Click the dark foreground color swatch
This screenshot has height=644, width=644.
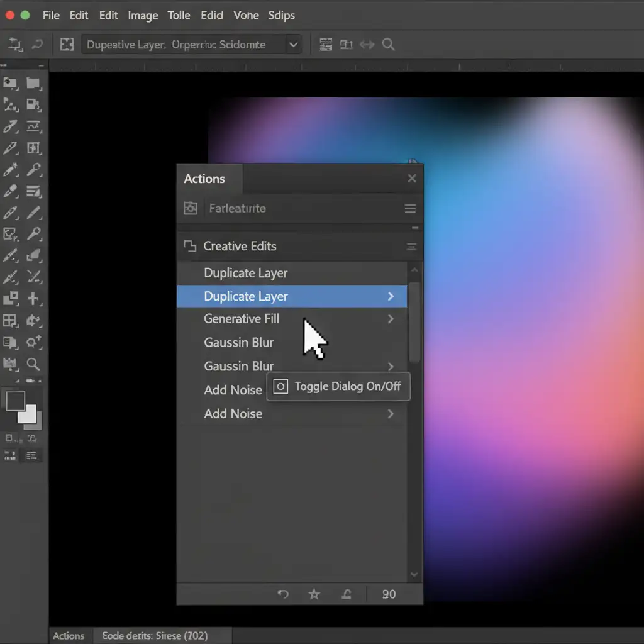tap(15, 401)
